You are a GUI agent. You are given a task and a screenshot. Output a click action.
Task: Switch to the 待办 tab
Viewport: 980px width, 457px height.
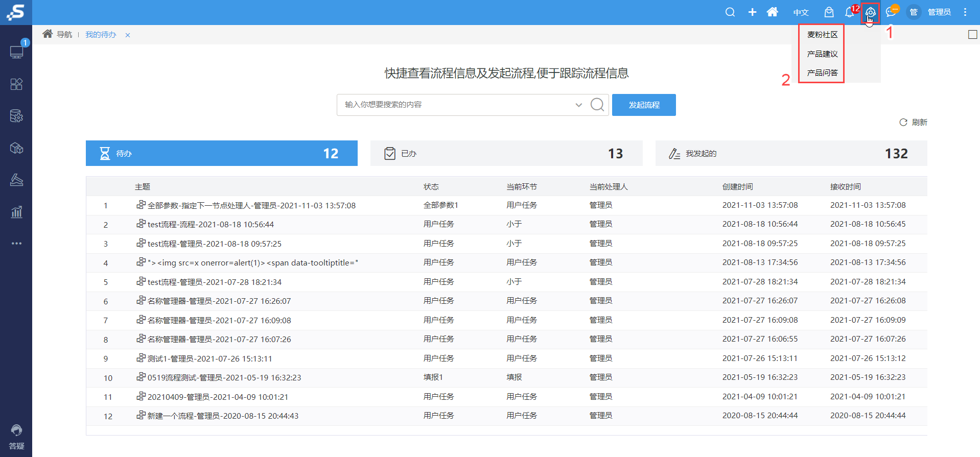222,153
